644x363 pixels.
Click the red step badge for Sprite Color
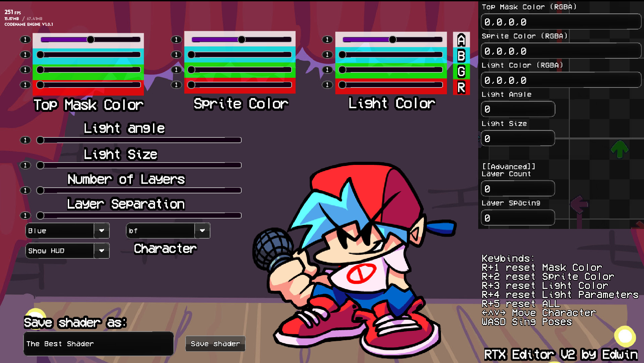coord(176,85)
